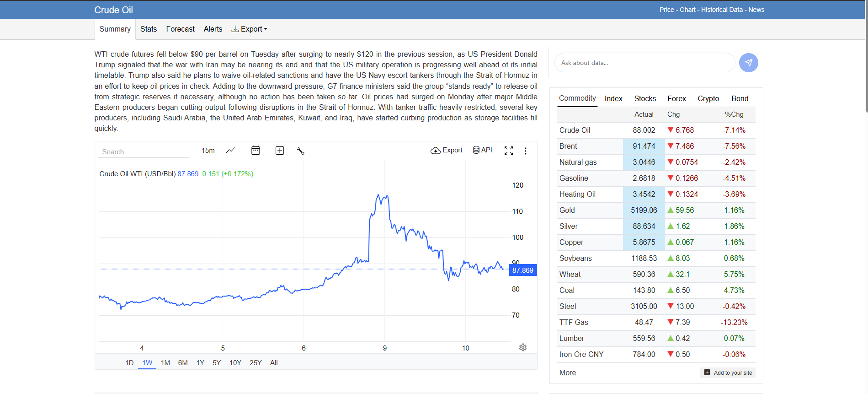868x394 pixels.
Task: Select the Forex market tab
Action: (676, 98)
